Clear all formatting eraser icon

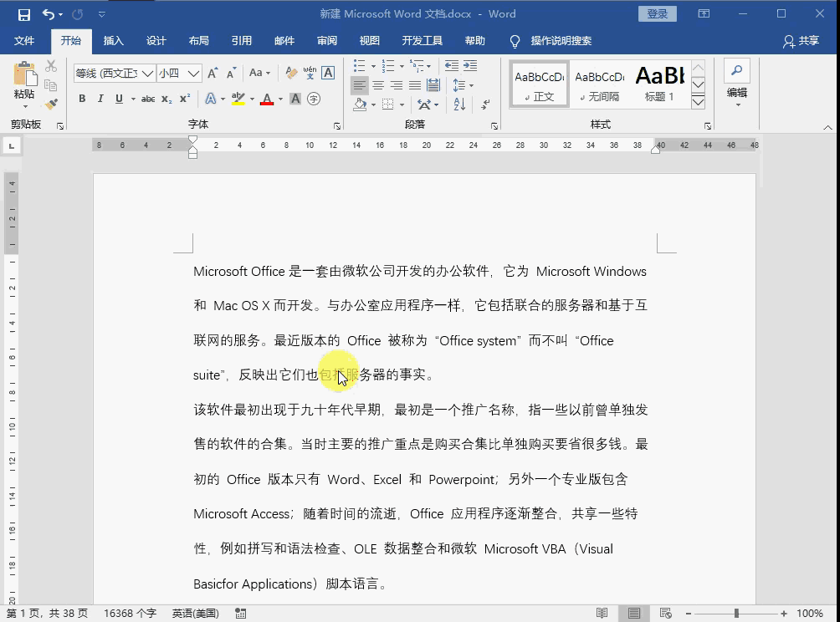291,73
